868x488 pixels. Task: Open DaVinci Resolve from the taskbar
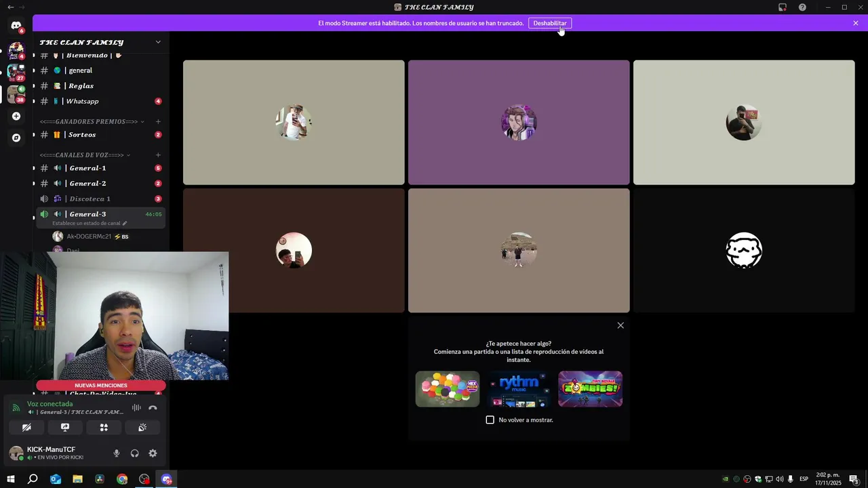point(100,479)
